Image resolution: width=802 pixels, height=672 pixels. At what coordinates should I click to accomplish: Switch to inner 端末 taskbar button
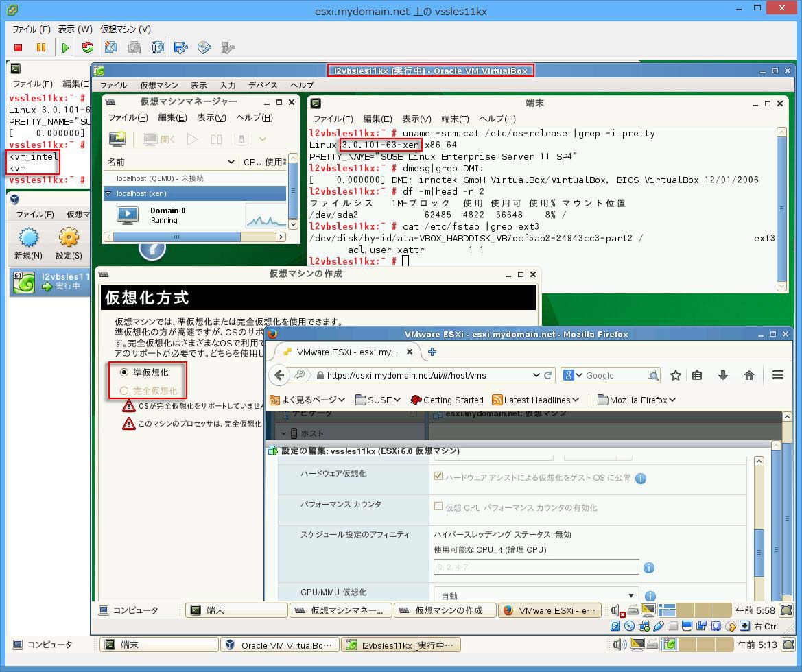click(x=236, y=610)
